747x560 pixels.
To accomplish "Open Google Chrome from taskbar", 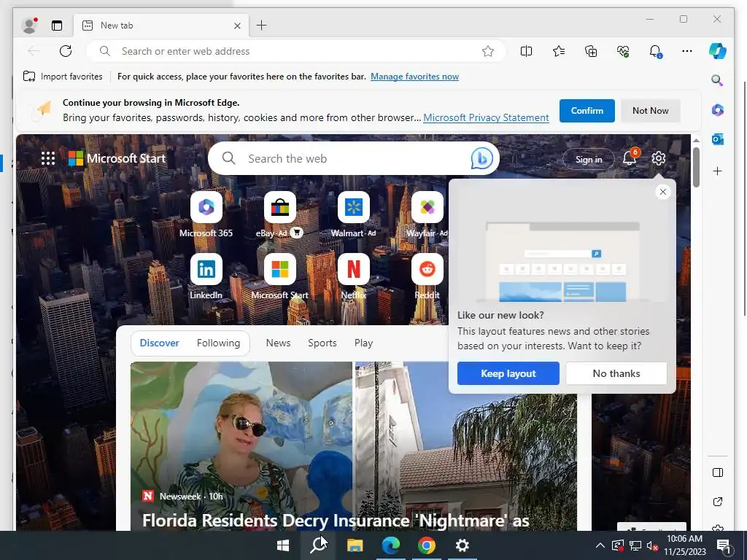I will [426, 545].
